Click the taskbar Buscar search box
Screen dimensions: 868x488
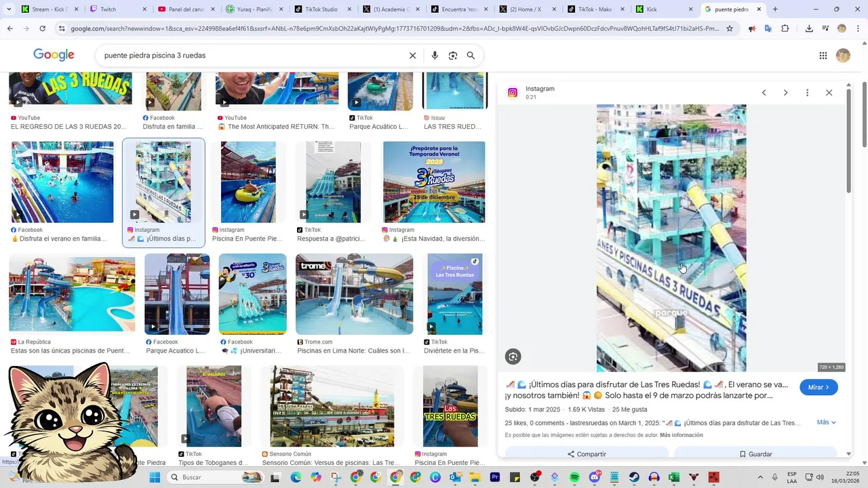click(214, 477)
